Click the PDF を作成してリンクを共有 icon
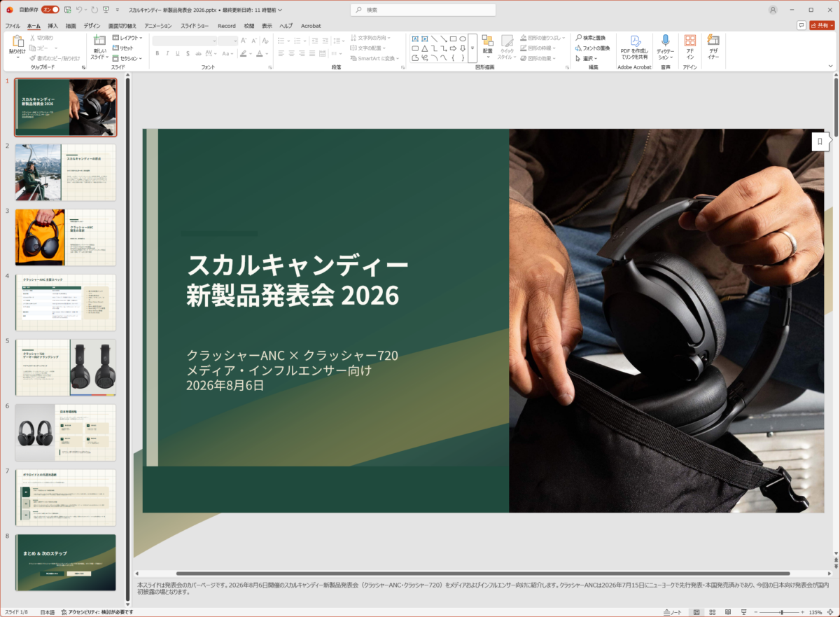840x617 pixels. tap(635, 41)
